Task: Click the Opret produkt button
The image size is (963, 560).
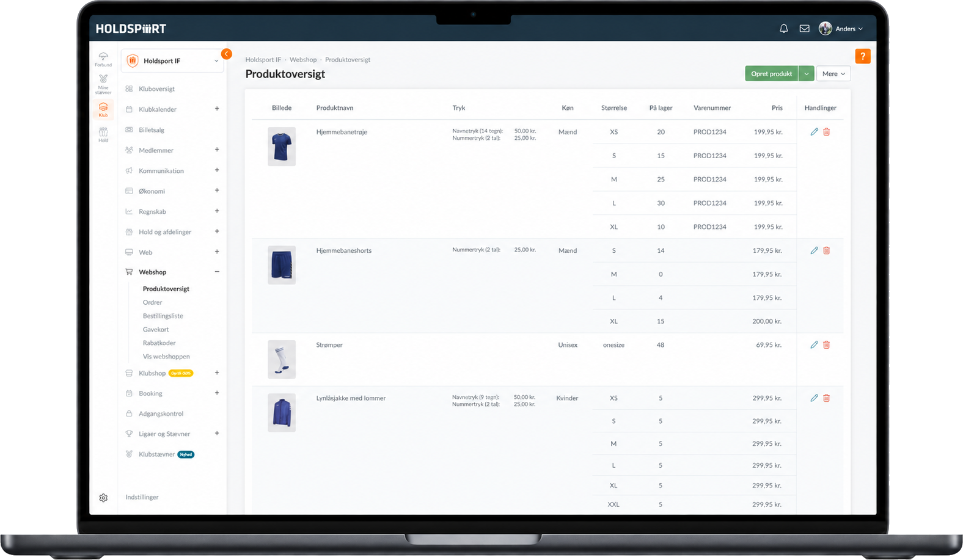Action: 771,74
